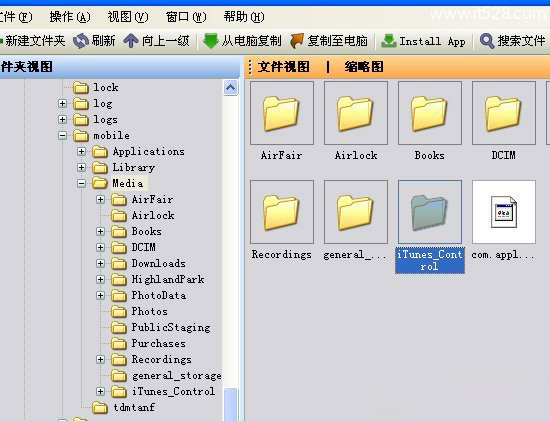Expand the logs folder node
550x421 pixels.
(x=62, y=119)
